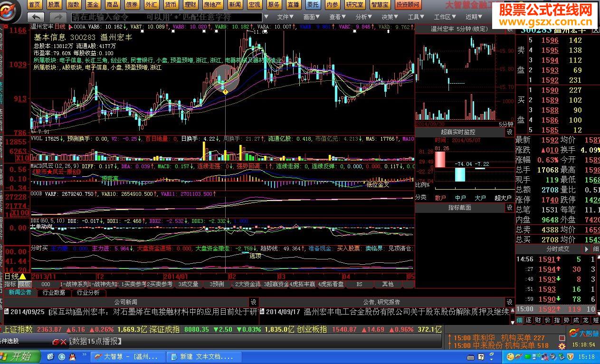Open the 投资顾问 section
This screenshot has width=600, height=364.
point(409,5)
